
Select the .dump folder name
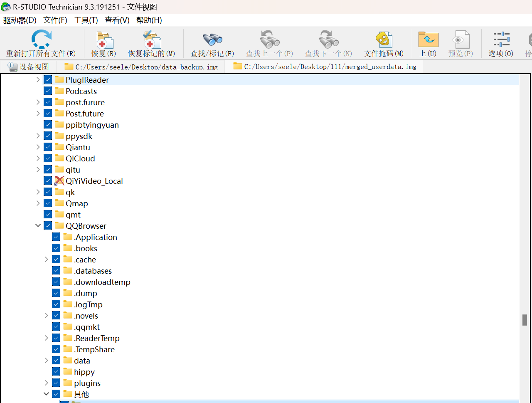coord(86,293)
